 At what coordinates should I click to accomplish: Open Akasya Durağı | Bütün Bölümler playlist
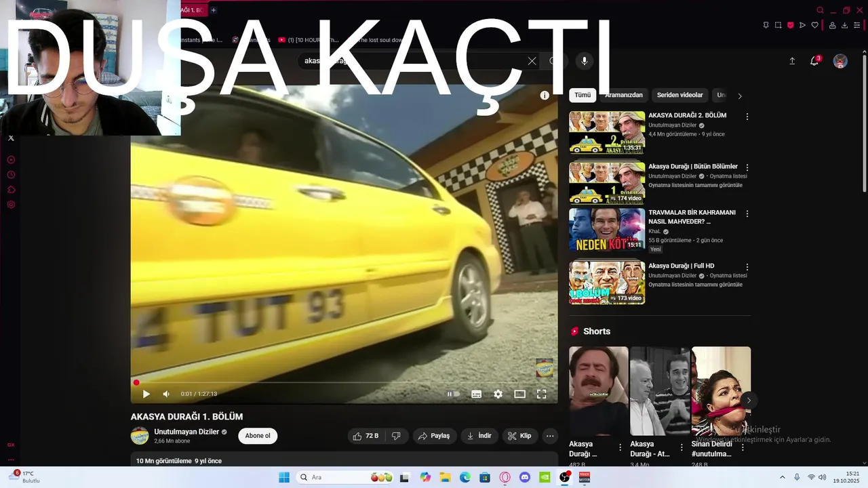click(x=693, y=167)
